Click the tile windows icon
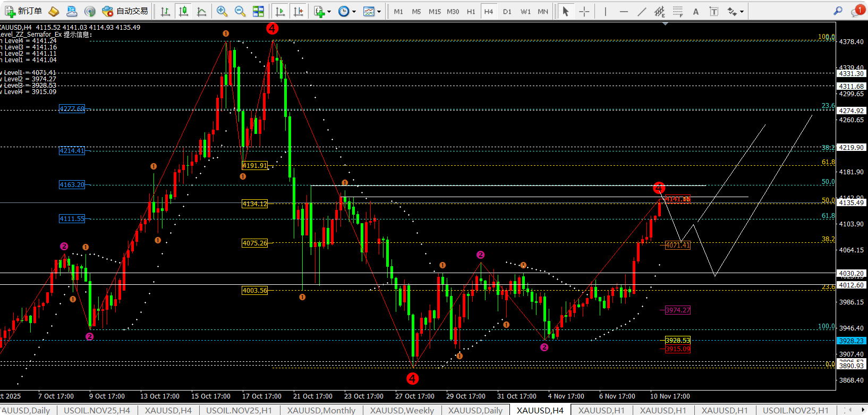The width and height of the screenshot is (868, 415). [x=258, y=11]
